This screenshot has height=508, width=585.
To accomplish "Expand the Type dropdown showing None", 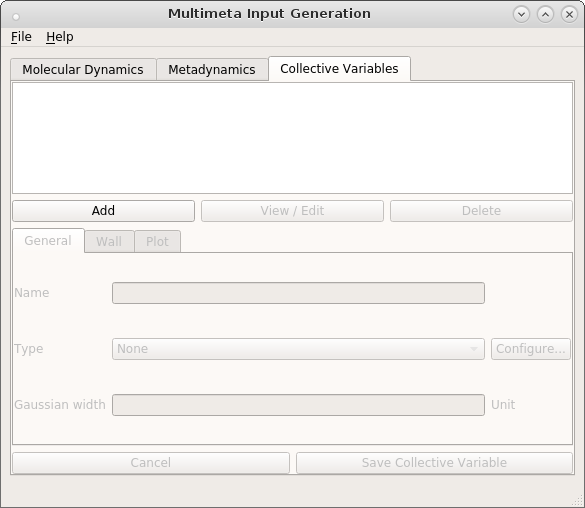I will point(298,349).
